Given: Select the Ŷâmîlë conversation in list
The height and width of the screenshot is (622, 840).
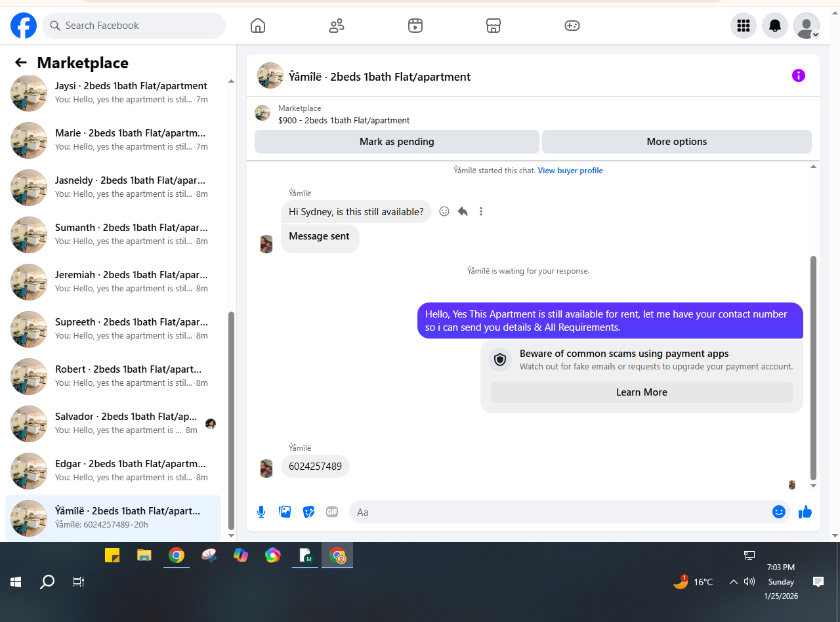Looking at the screenshot, I should point(113,518).
